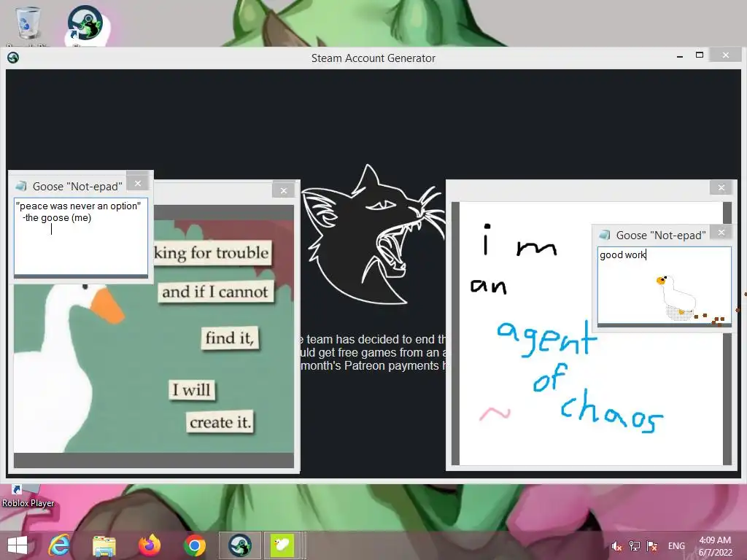Click in the "peace was never an option" text area
The width and height of the screenshot is (747, 560).
click(x=81, y=237)
